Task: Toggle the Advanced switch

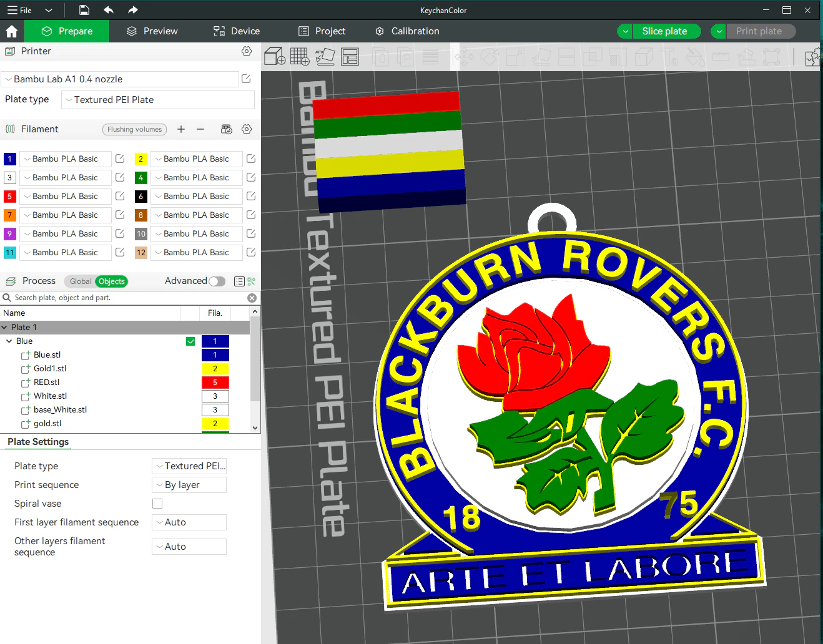Action: (x=217, y=281)
